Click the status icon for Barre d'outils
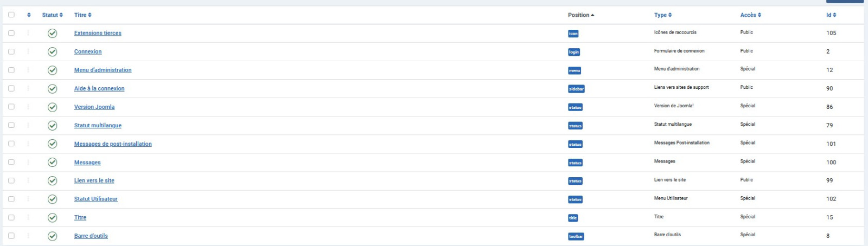The image size is (868, 246). pos(52,236)
